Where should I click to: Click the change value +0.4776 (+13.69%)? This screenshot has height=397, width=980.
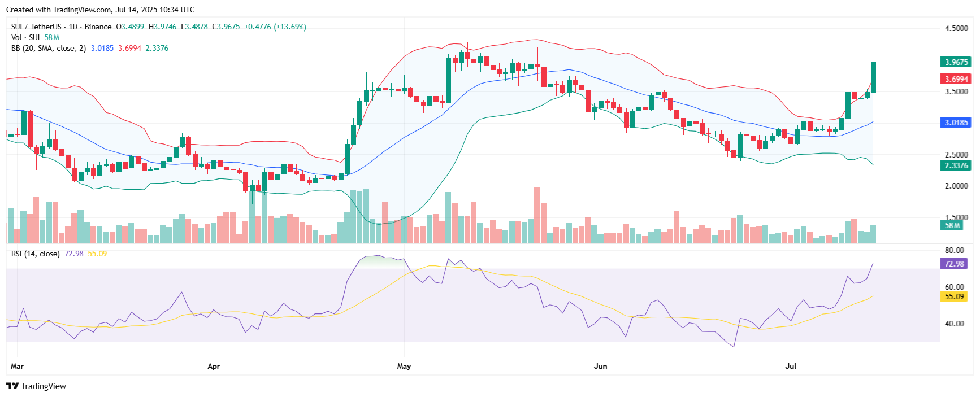pyautogui.click(x=275, y=27)
